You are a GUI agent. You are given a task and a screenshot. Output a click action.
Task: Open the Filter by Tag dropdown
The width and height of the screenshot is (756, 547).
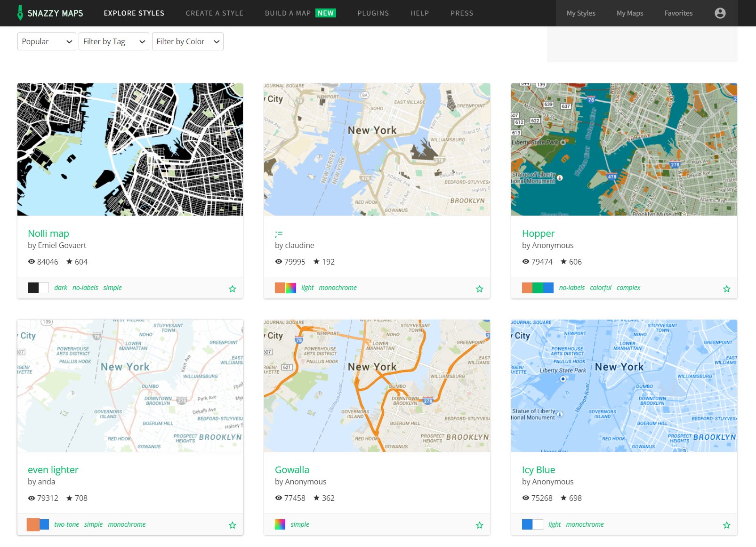[114, 41]
